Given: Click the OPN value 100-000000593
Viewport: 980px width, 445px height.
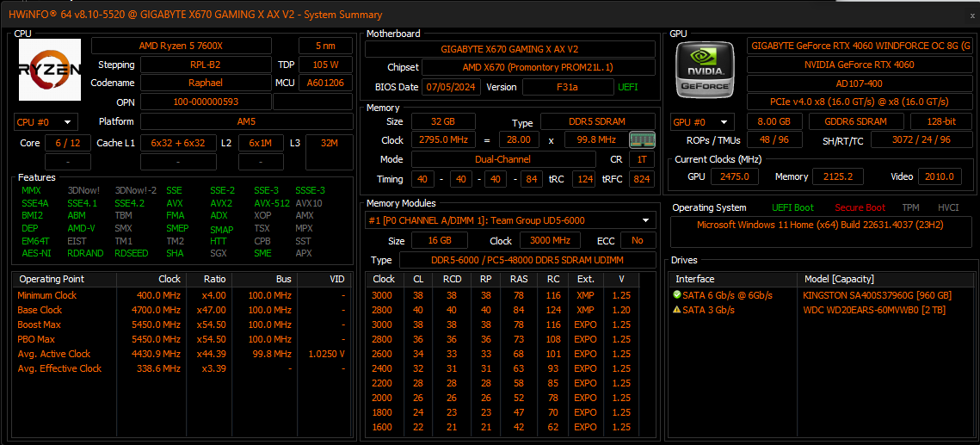Looking at the screenshot, I should coord(206,102).
